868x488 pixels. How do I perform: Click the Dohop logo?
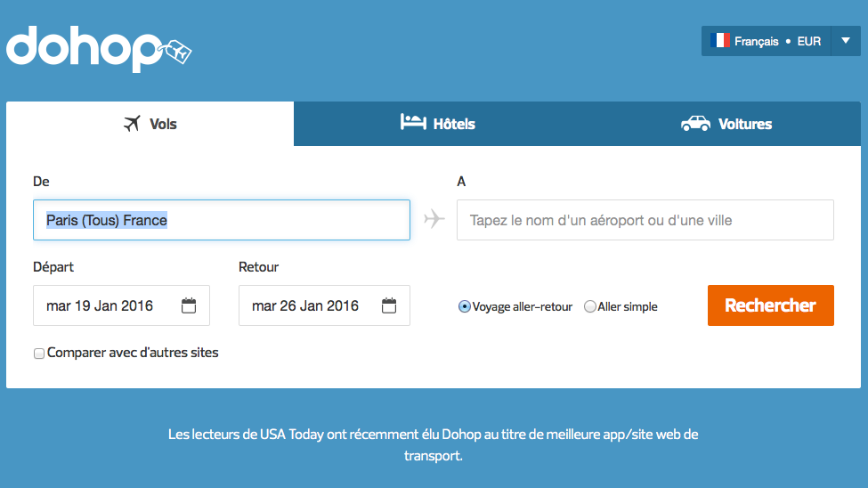click(99, 48)
